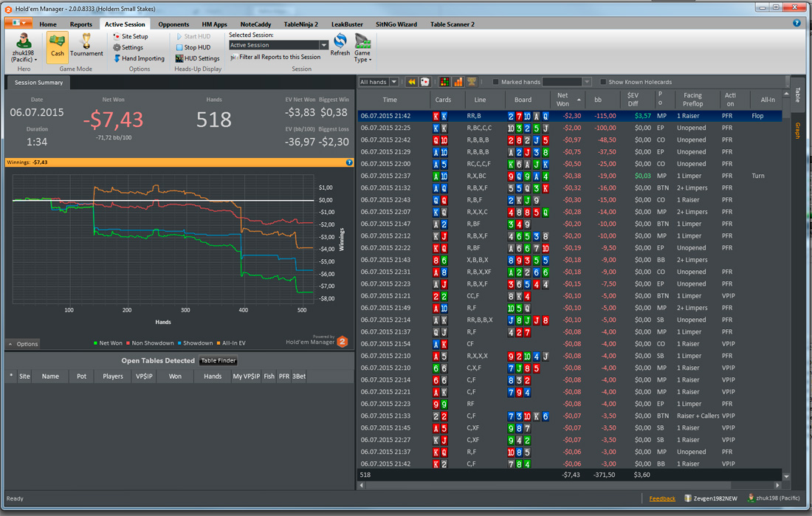Click the All-In column header
The image size is (812, 516).
pos(768,100)
